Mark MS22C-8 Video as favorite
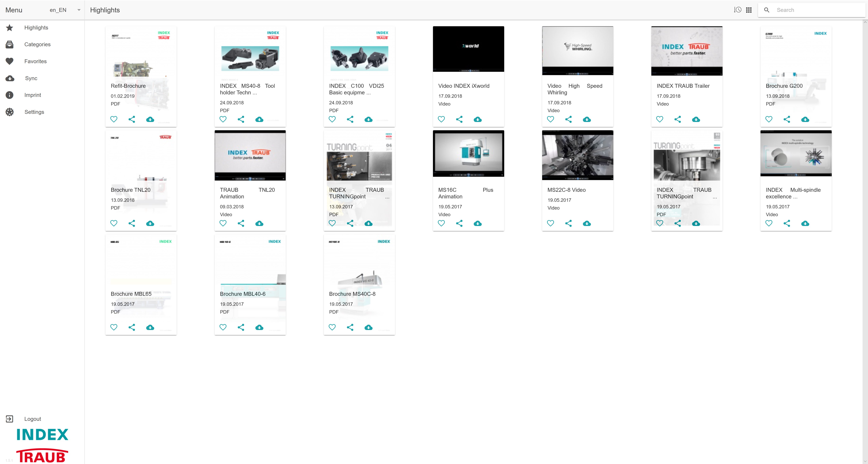 click(x=551, y=223)
